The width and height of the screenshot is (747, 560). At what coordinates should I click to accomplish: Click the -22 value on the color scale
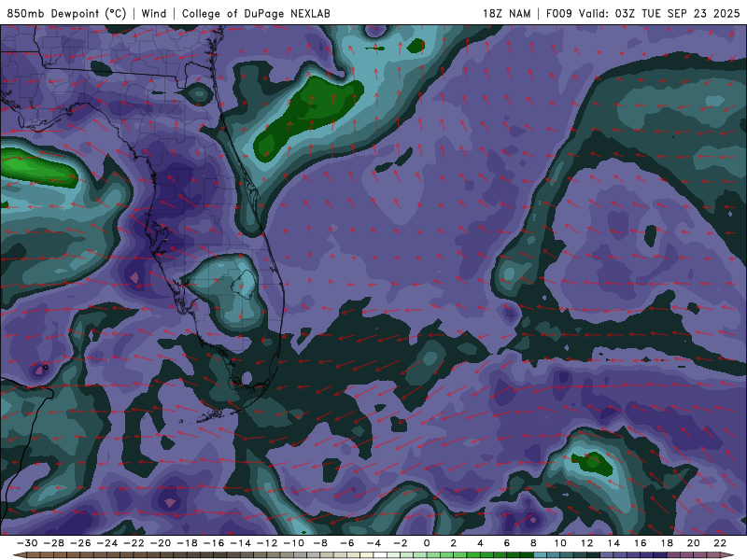(134, 543)
